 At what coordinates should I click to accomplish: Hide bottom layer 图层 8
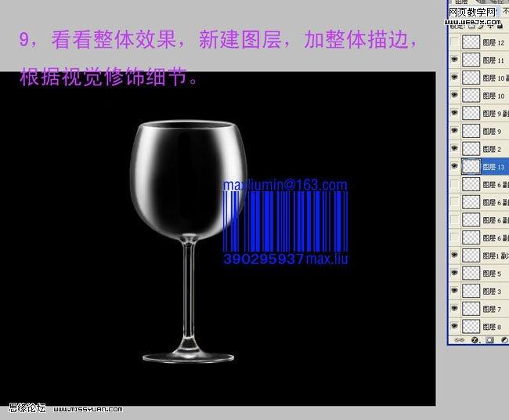click(x=454, y=326)
